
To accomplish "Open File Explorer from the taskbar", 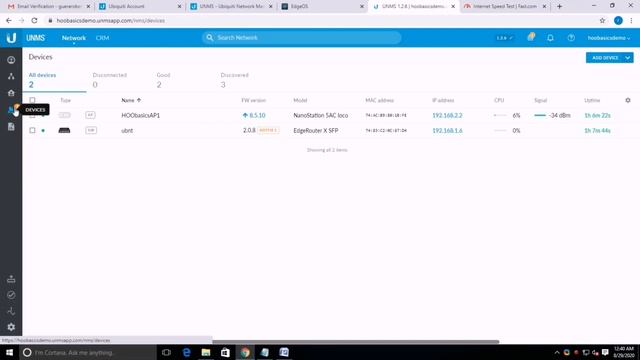I will click(206, 352).
